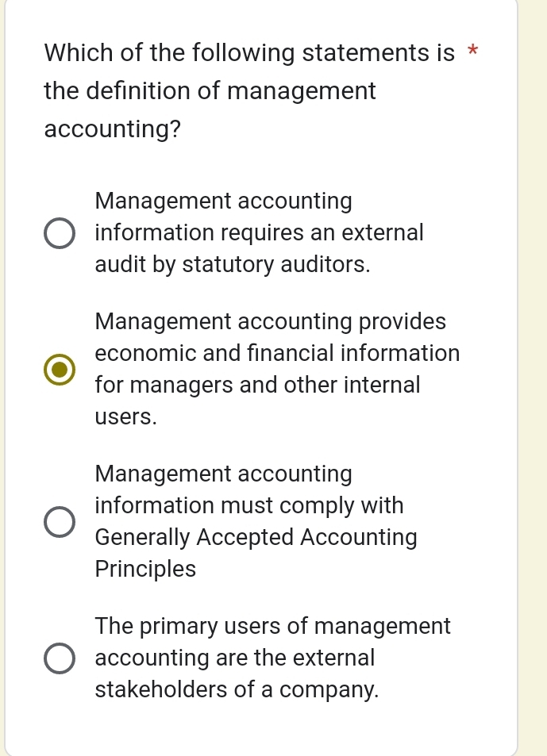547x756 pixels.
Task: Click 'information requires an external' label text
Action: coord(259,233)
